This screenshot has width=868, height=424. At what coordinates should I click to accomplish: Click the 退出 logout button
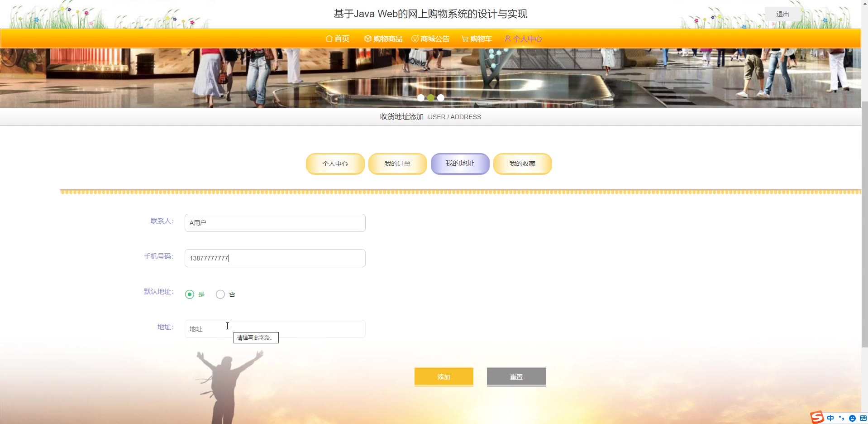782,14
